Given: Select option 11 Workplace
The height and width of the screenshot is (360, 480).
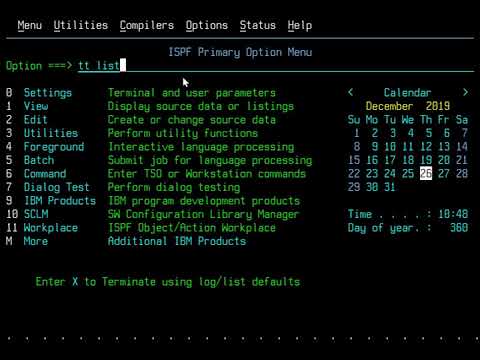Looking at the screenshot, I should [51, 228].
